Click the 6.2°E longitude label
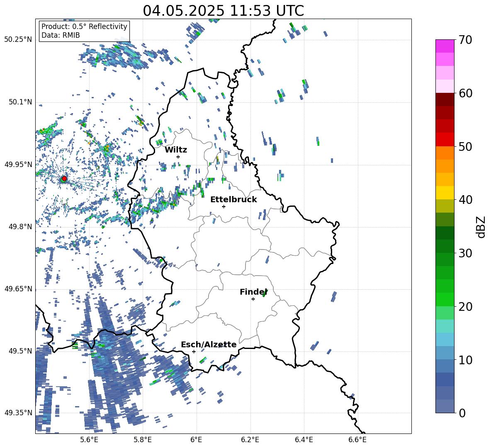Screen dimensions: 491x448 [x=250, y=440]
